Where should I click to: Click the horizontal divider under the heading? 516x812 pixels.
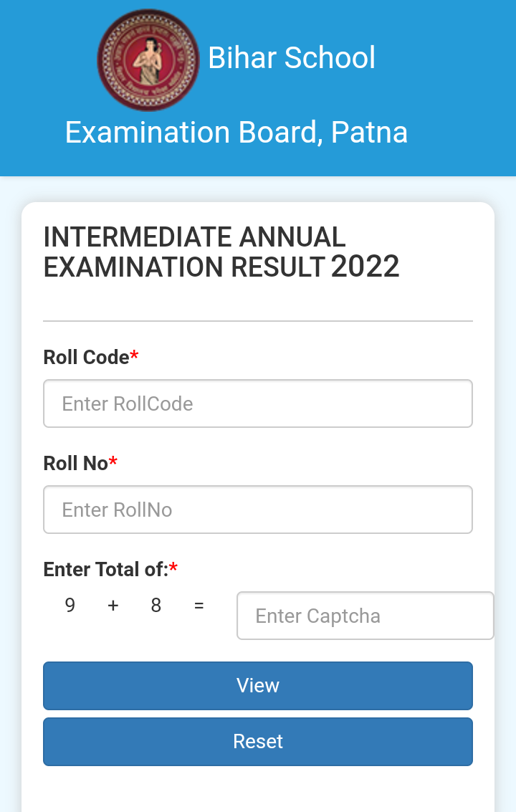point(258,321)
